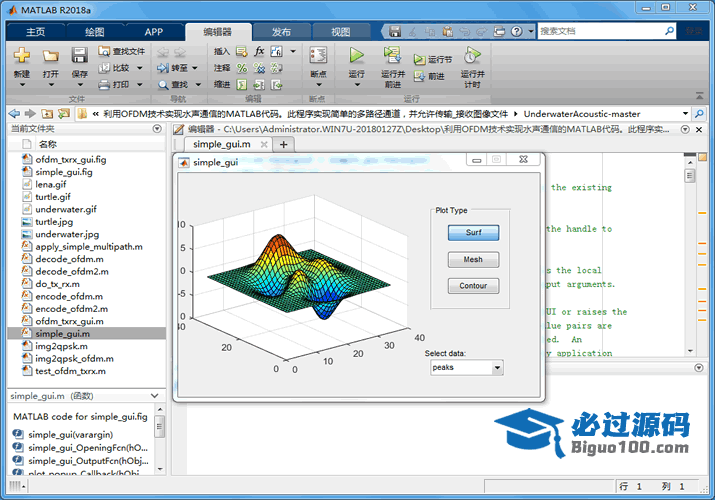Click the search magnifier in the 搜索文档 box
Screen dimensions: 715x500
pyautogui.click(x=669, y=31)
